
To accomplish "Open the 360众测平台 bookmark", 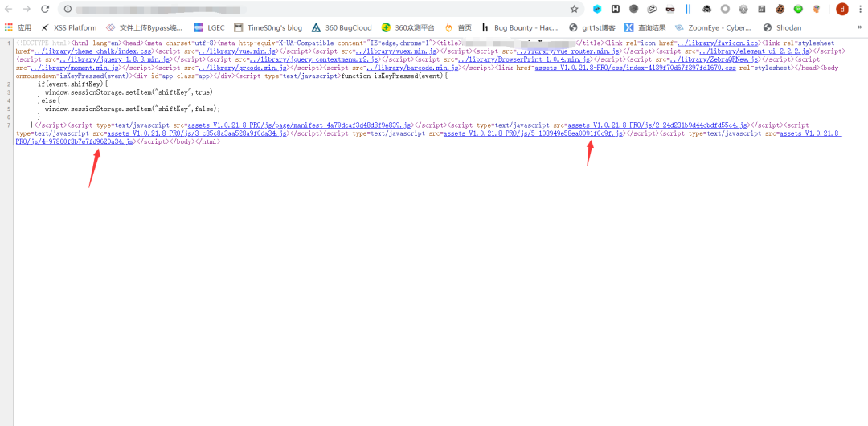I will coord(408,27).
